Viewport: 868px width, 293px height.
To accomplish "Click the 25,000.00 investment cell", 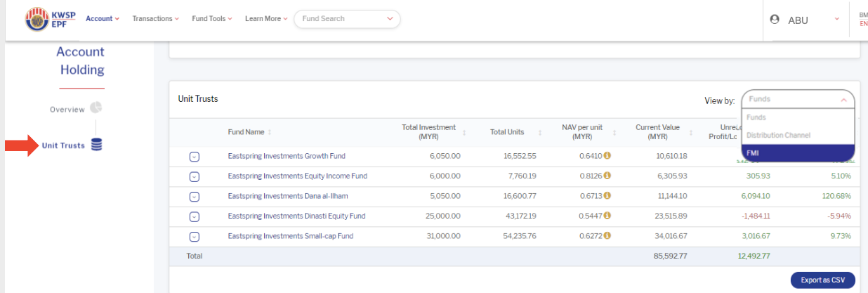I will 444,216.
